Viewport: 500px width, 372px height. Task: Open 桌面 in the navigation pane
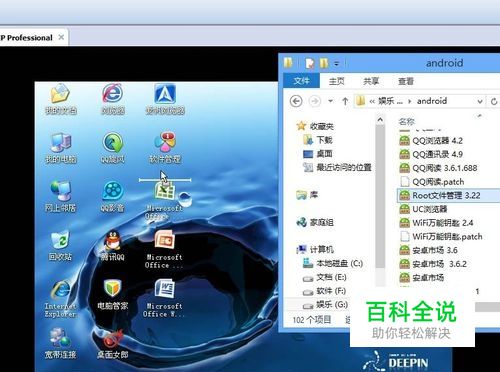tap(318, 154)
